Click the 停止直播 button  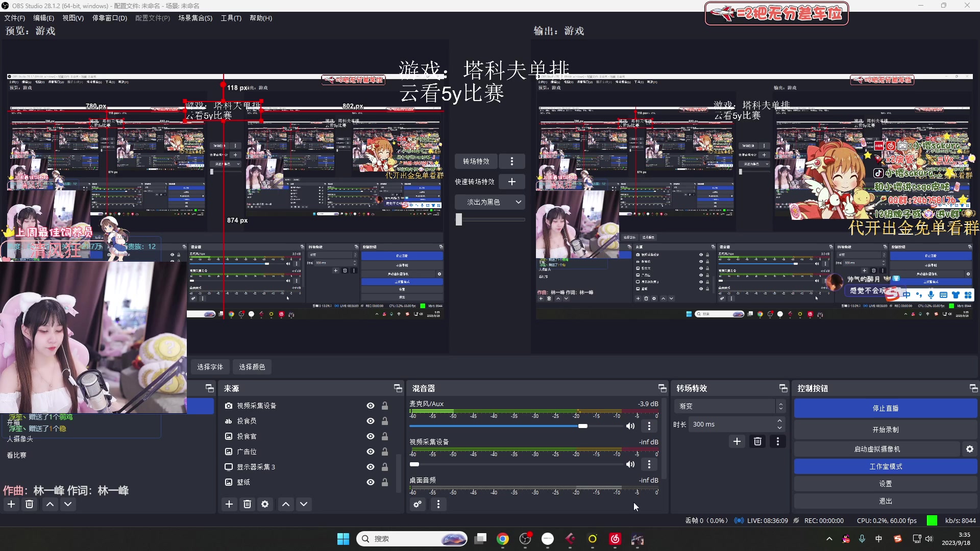tap(885, 408)
